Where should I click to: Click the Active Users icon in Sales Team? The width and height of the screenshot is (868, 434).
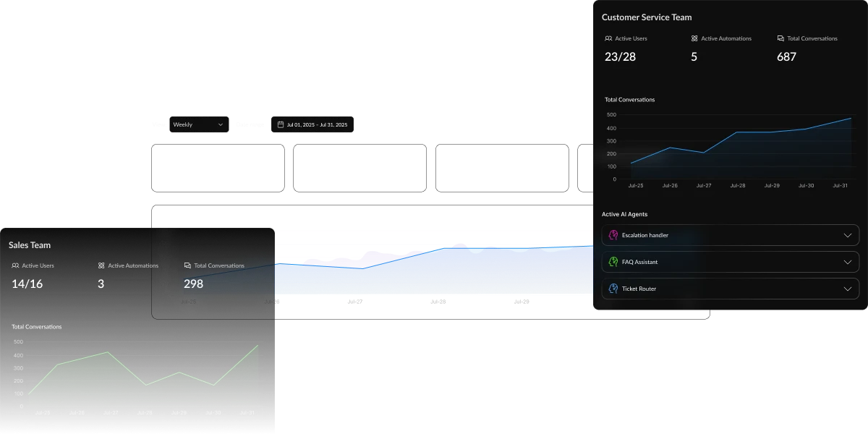tap(15, 265)
